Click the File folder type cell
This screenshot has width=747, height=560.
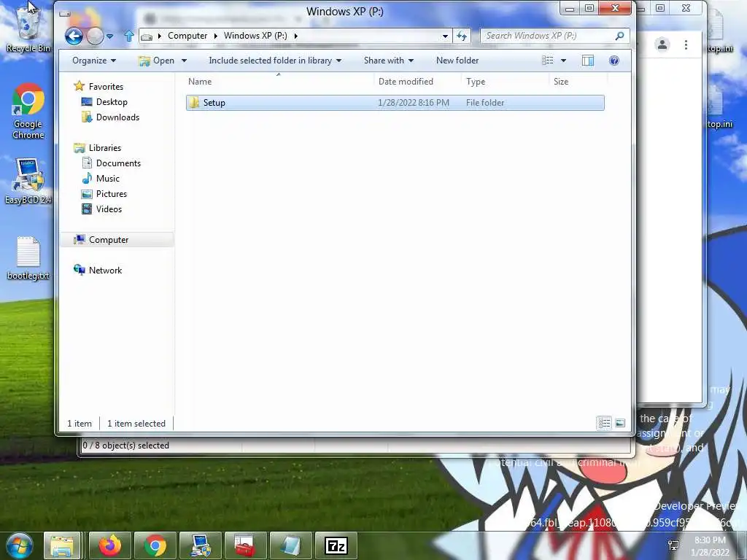point(485,103)
